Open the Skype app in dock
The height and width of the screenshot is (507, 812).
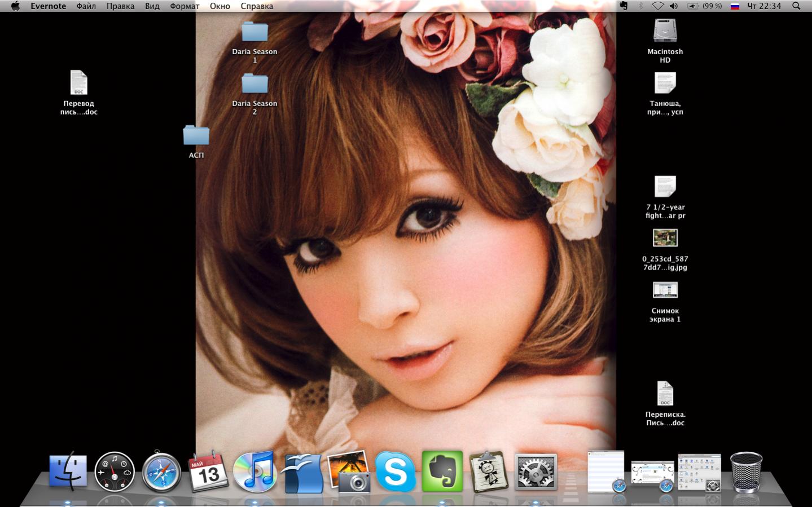pyautogui.click(x=396, y=471)
